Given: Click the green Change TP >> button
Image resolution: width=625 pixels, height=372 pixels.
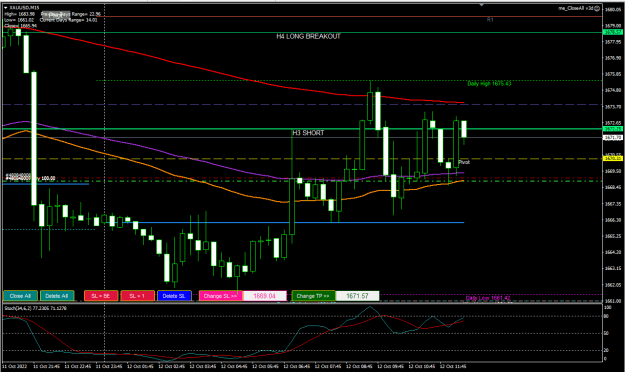Looking at the screenshot, I should (313, 296).
